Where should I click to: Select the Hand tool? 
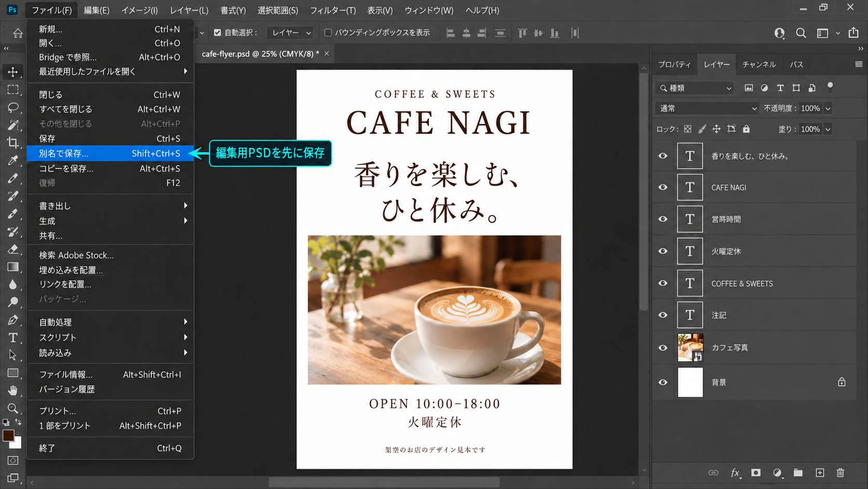13,390
